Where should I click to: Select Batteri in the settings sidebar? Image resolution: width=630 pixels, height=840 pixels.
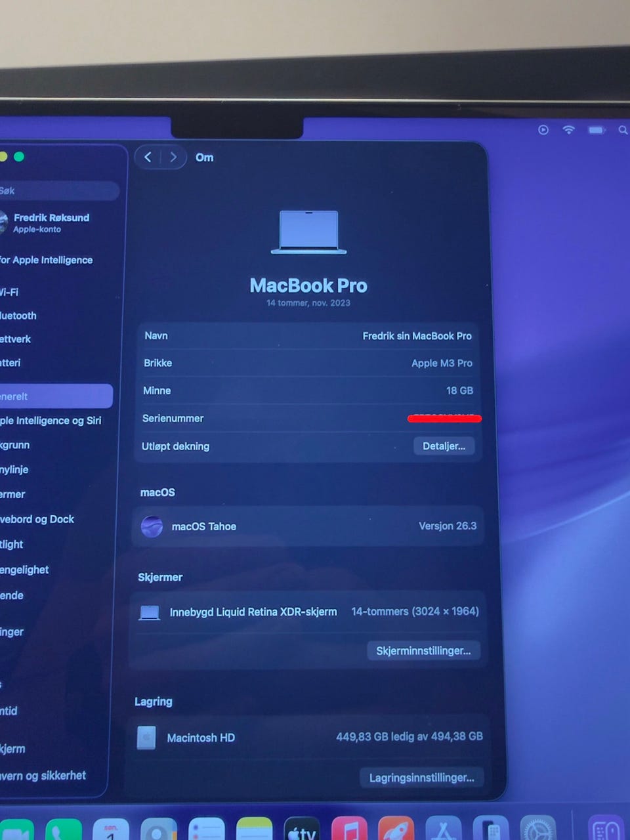pos(10,363)
